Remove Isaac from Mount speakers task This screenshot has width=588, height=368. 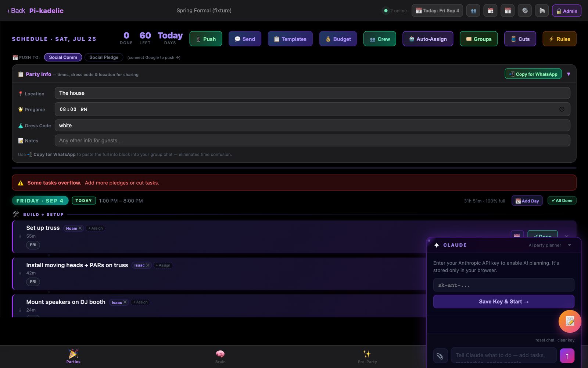click(125, 302)
